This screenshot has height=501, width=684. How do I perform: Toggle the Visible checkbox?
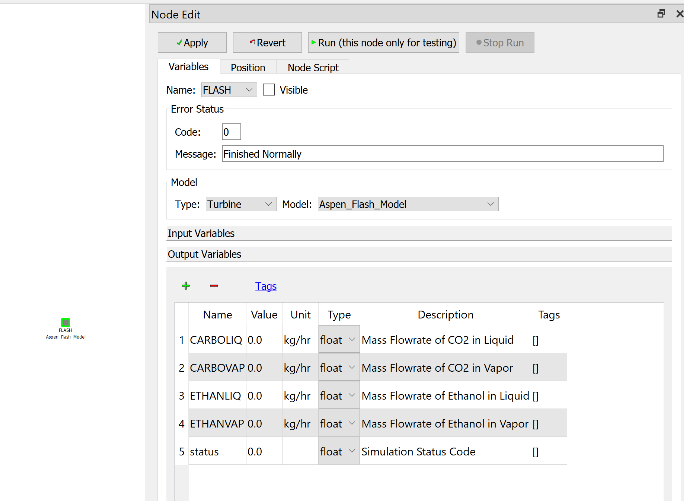[x=269, y=90]
